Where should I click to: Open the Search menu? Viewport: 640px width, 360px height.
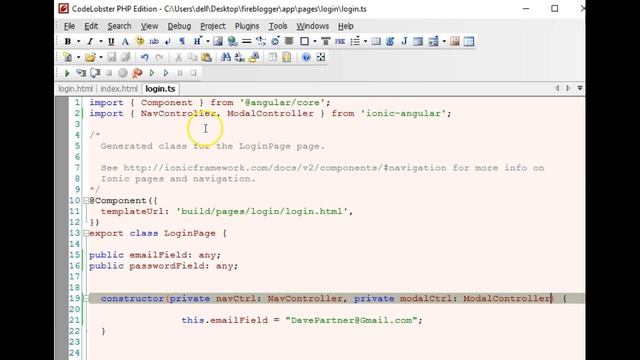119,26
